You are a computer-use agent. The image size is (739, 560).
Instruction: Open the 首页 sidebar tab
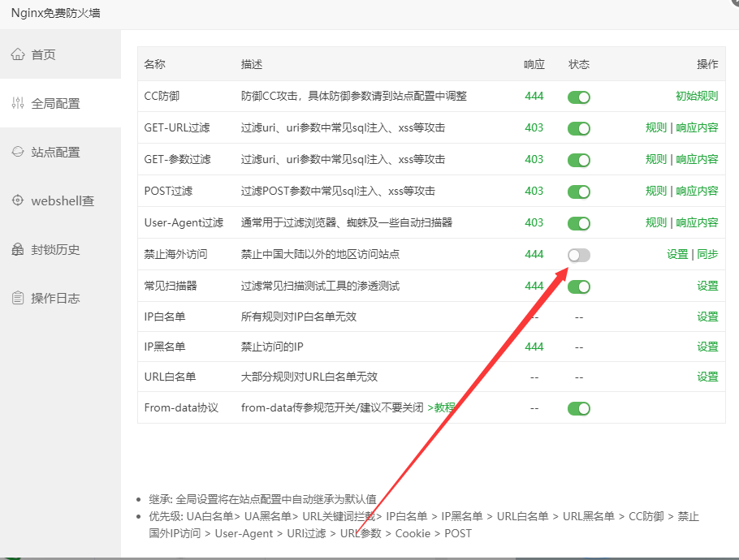pyautogui.click(x=60, y=54)
